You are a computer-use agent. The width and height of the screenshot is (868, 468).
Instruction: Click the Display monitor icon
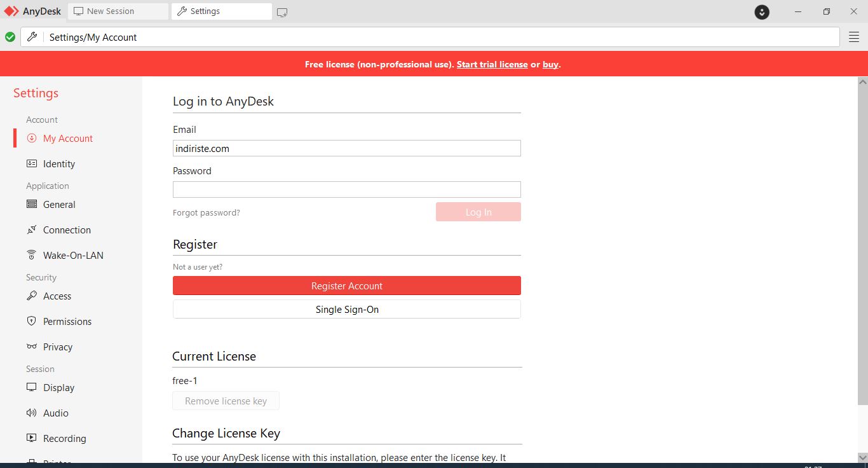pos(32,387)
